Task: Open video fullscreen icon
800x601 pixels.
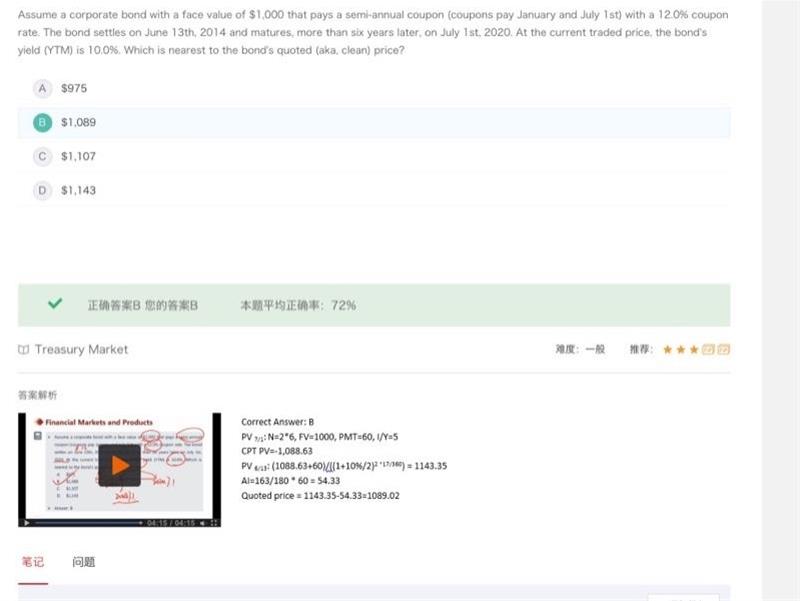Action: 214,522
